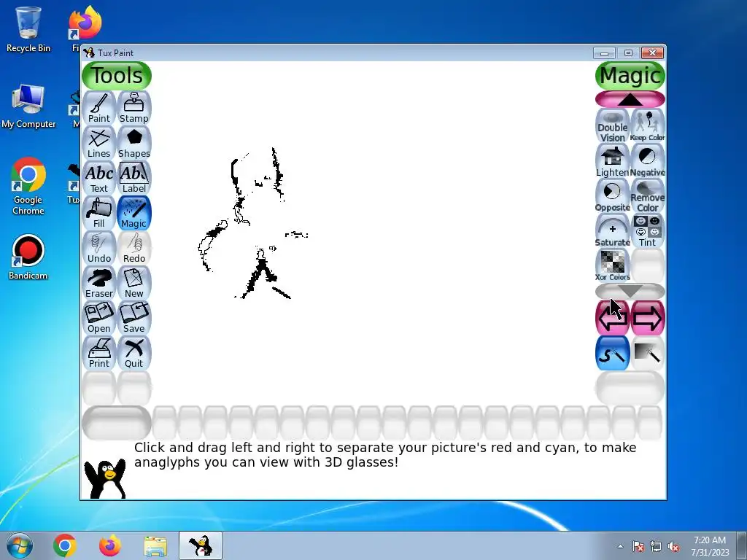
Task: Choose the Lighten magic effect
Action: click(x=613, y=161)
